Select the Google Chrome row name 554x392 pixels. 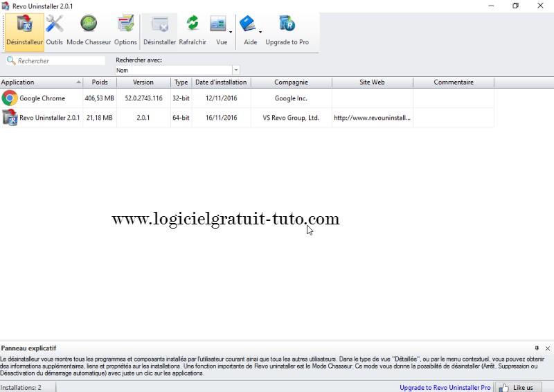point(42,98)
